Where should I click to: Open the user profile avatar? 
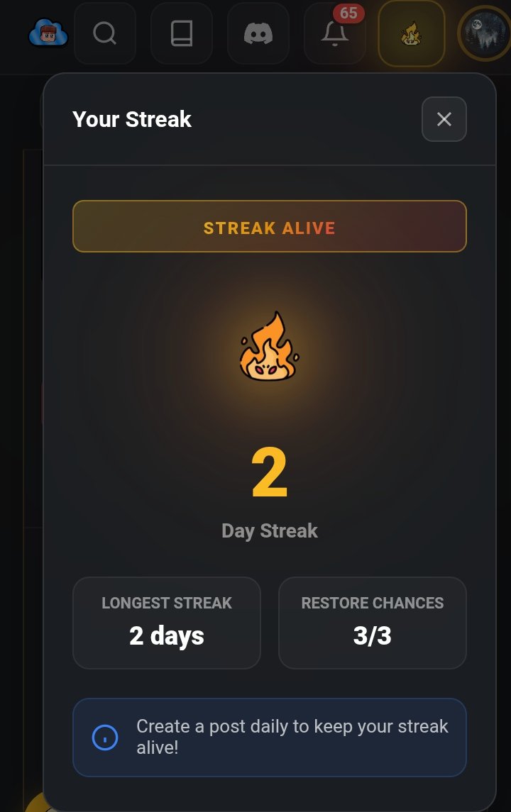[x=486, y=33]
